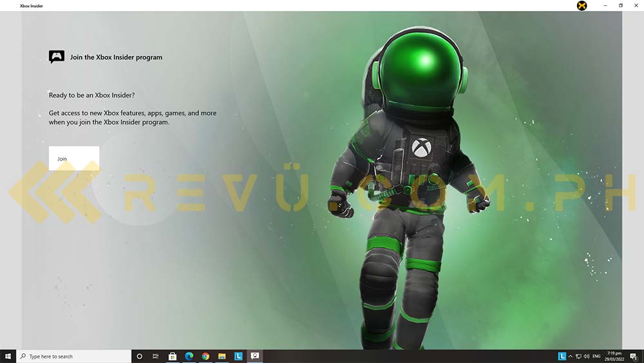Viewport: 644px width, 363px height.
Task: Open network status in system tray
Action: point(578,357)
